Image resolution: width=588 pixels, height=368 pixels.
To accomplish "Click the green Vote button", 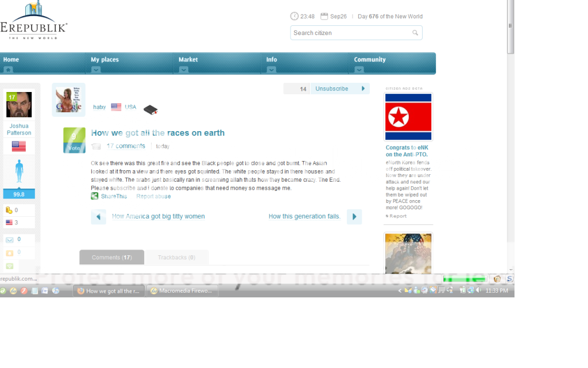I will (x=74, y=148).
